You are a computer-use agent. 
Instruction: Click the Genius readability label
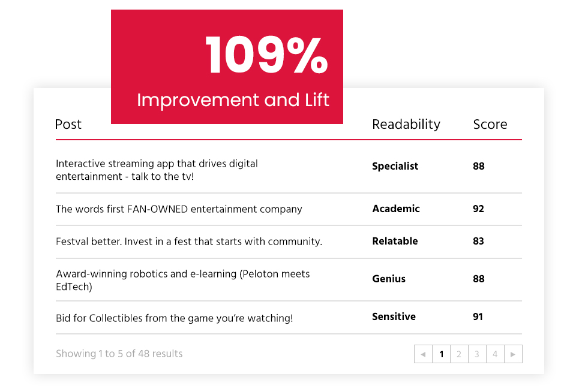[389, 279]
